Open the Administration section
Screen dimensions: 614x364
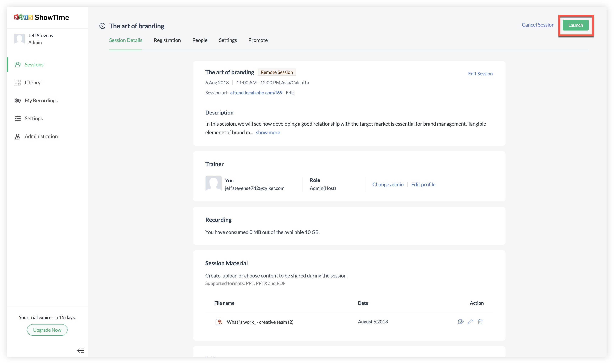click(41, 136)
